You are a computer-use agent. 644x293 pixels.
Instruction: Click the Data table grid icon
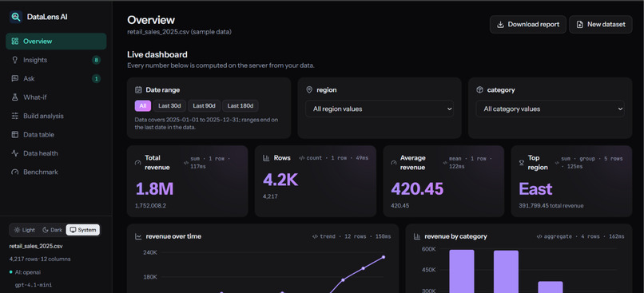click(15, 135)
